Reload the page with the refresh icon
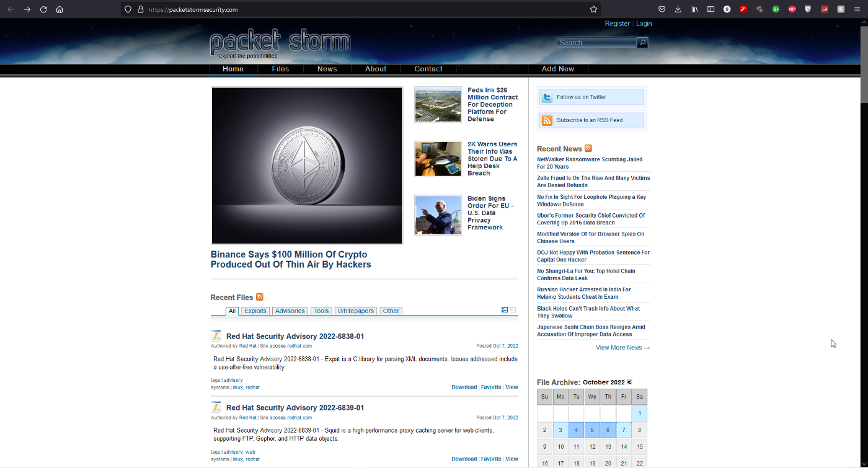868x468 pixels. pyautogui.click(x=43, y=9)
